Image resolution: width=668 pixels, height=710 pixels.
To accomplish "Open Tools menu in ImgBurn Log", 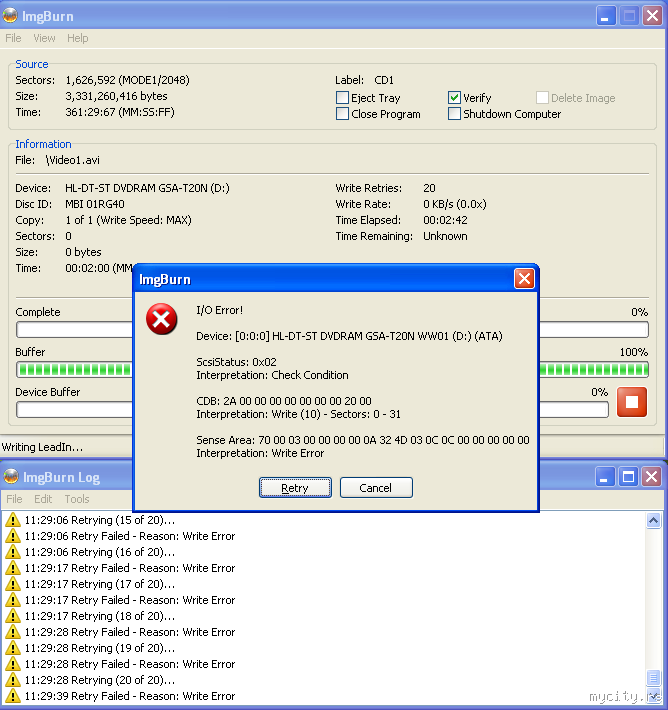I will pyautogui.click(x=77, y=499).
